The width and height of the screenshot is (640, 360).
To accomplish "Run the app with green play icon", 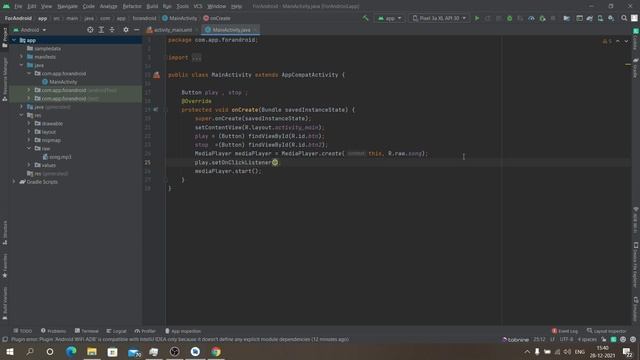I will pos(477,18).
